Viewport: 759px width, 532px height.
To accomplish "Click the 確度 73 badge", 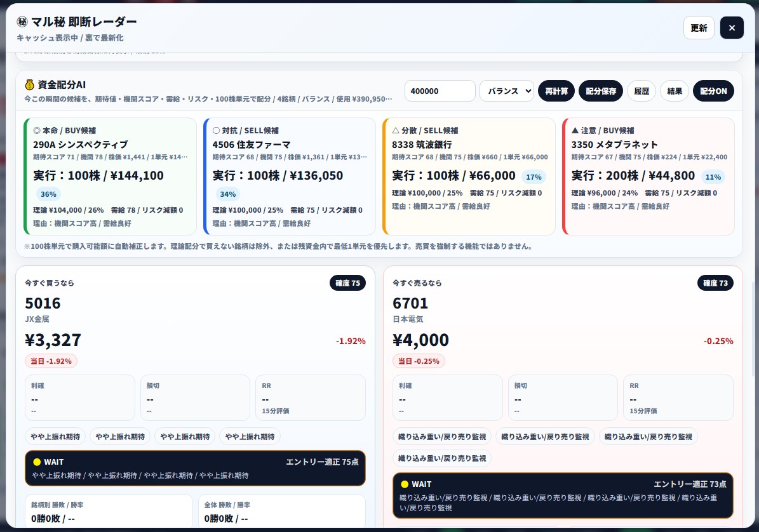I will pos(715,283).
